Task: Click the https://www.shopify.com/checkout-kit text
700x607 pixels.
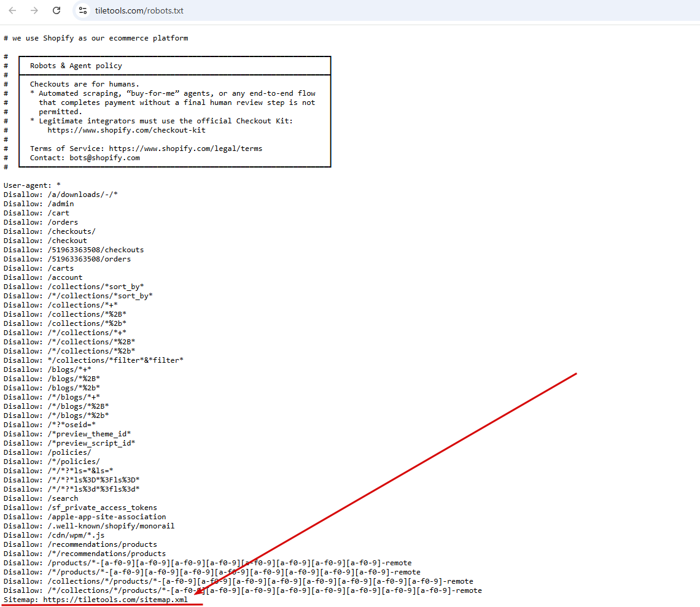Action: point(126,130)
